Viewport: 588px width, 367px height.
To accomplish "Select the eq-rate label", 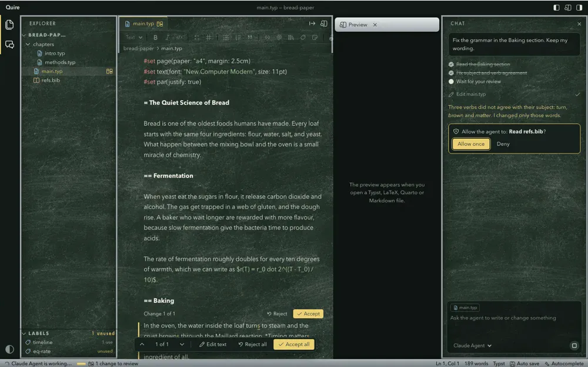I will point(68,351).
